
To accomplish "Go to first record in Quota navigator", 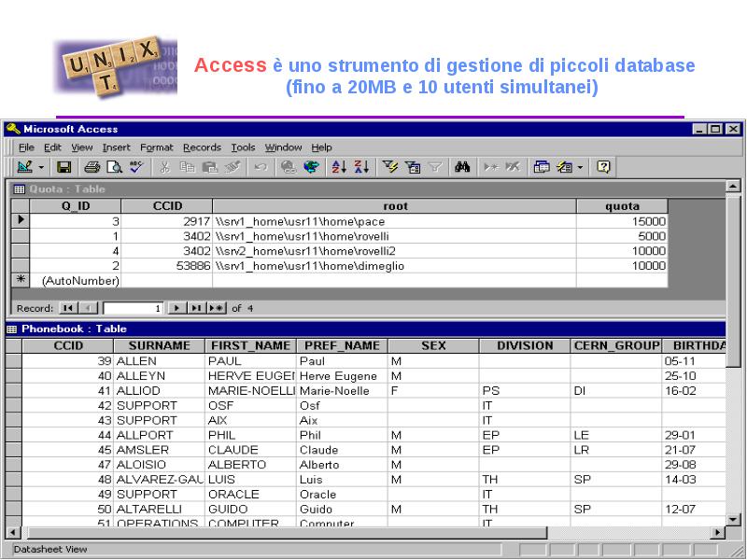I will [x=68, y=308].
